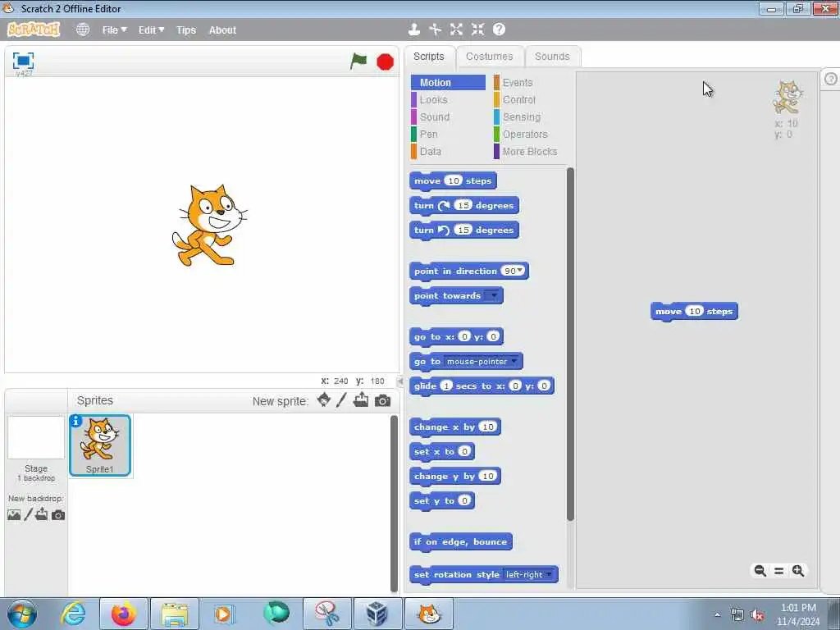Upload backdrop from file

[x=41, y=515]
